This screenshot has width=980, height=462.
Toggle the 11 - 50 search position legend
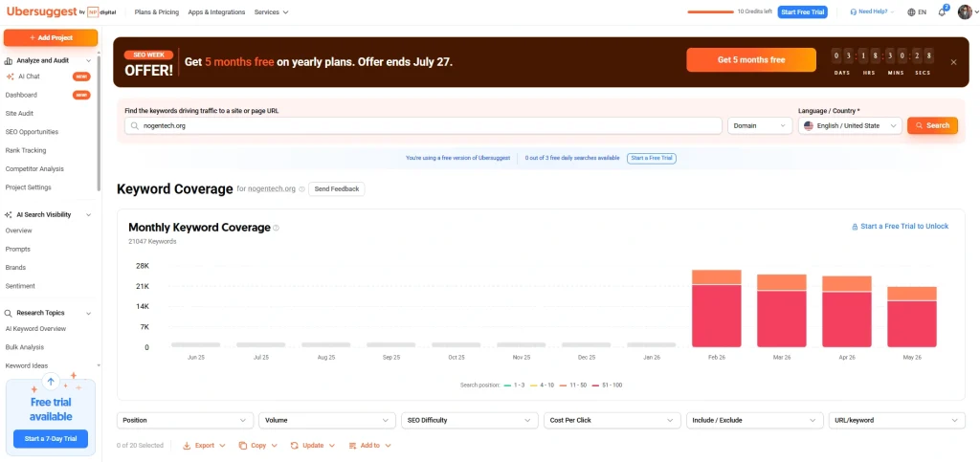(571, 385)
